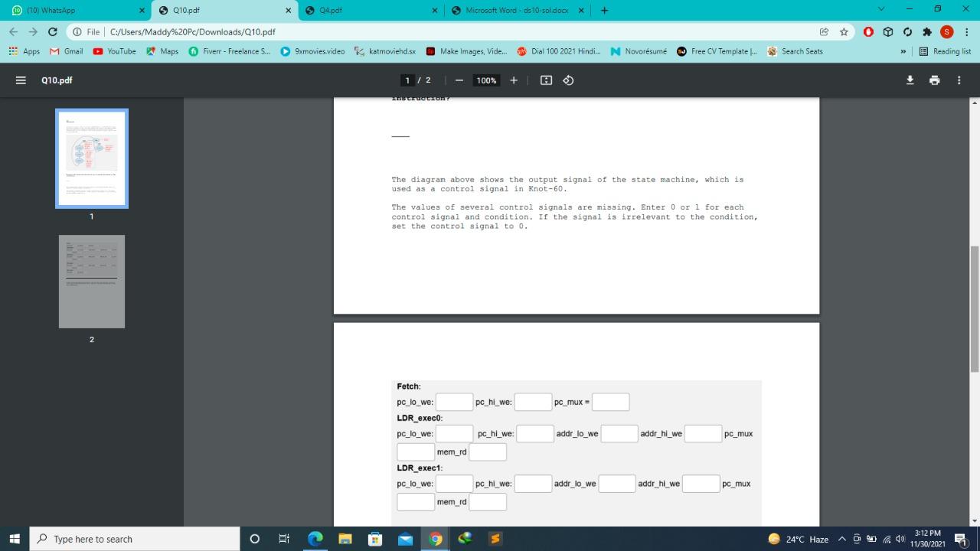Open Cortana circle on taskbar

(x=254, y=539)
